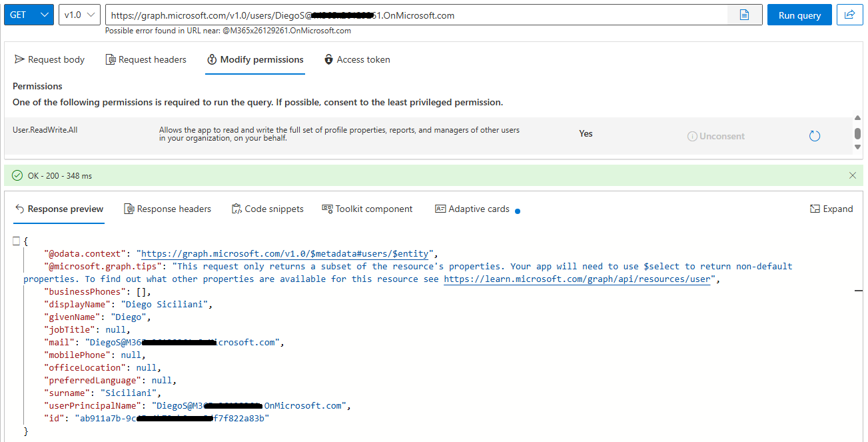Click the "Possible error found in URL" hint

228,31
